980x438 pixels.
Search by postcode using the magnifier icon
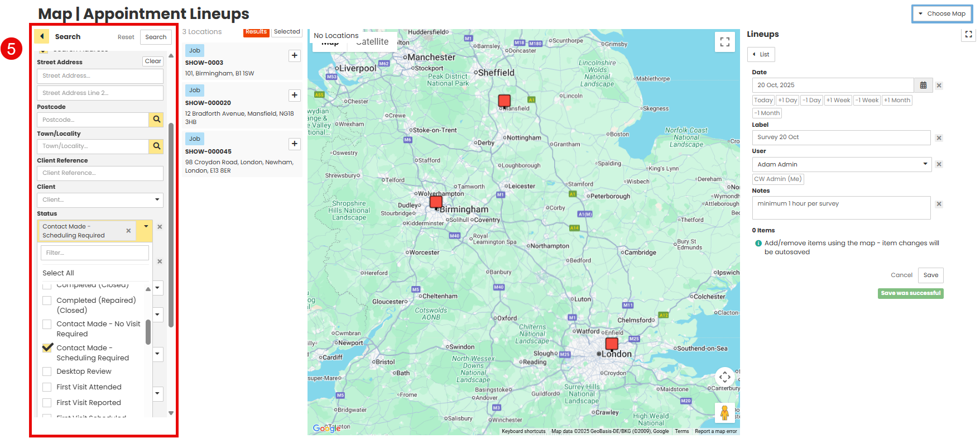[x=157, y=120]
